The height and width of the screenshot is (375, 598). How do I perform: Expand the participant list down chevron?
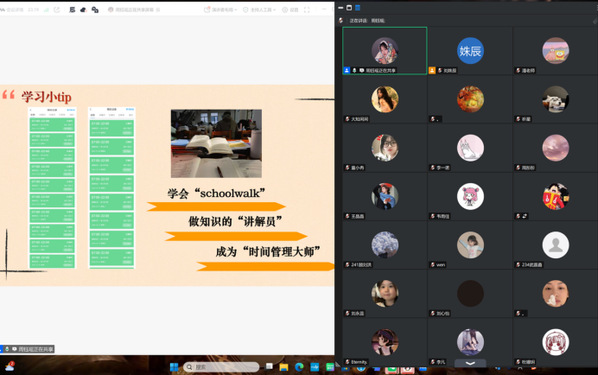click(x=470, y=363)
